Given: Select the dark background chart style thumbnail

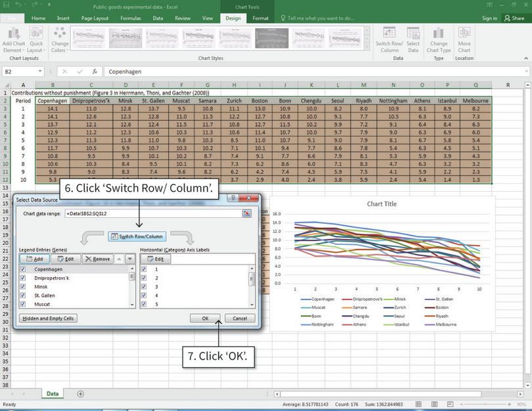Looking at the screenshot, I should click(x=273, y=38).
